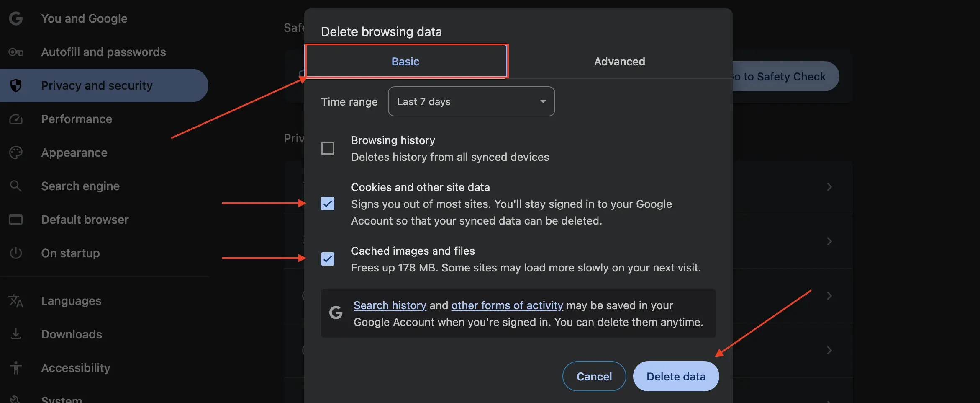The width and height of the screenshot is (980, 403).
Task: Uncheck Cached images and files
Action: click(x=328, y=259)
